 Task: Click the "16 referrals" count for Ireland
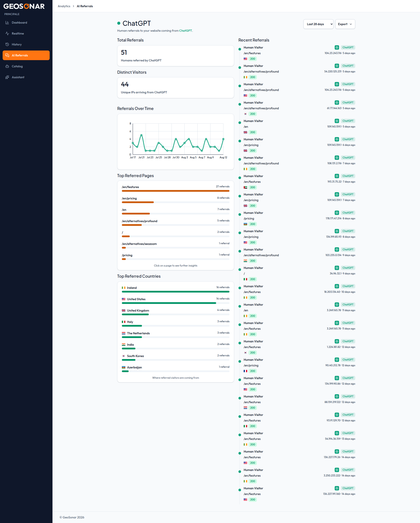[x=223, y=287]
